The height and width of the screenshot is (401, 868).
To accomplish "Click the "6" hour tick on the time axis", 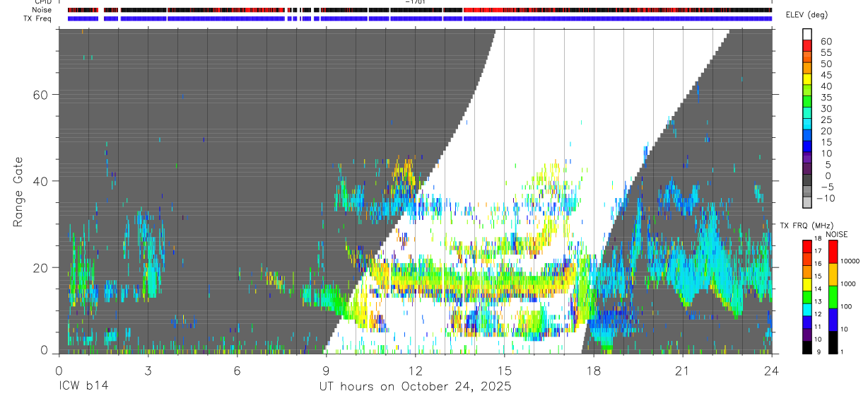I will 237,371.
